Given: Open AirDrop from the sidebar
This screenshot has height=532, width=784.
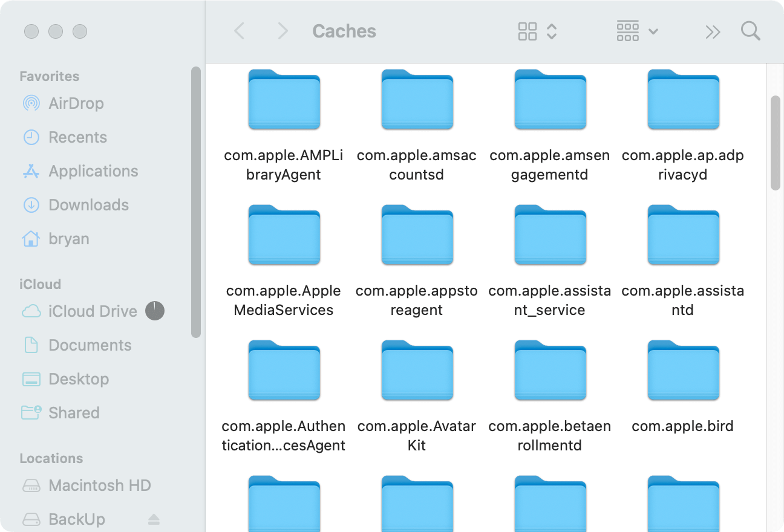Looking at the screenshot, I should tap(76, 103).
